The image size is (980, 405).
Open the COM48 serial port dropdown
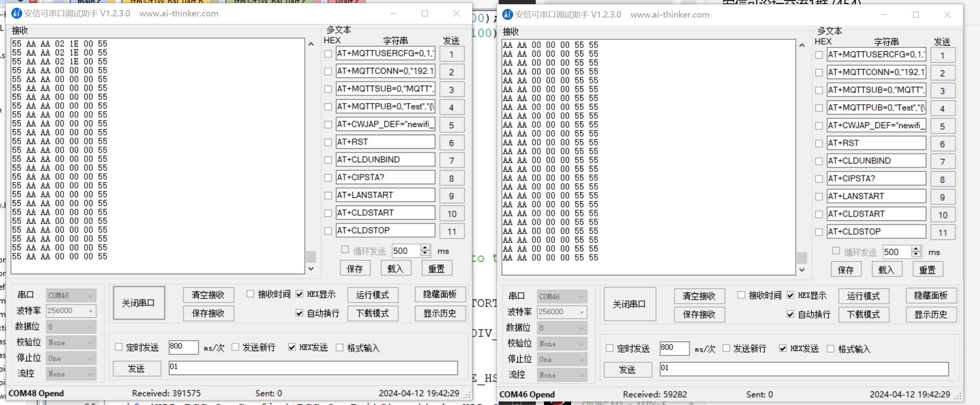[71, 296]
